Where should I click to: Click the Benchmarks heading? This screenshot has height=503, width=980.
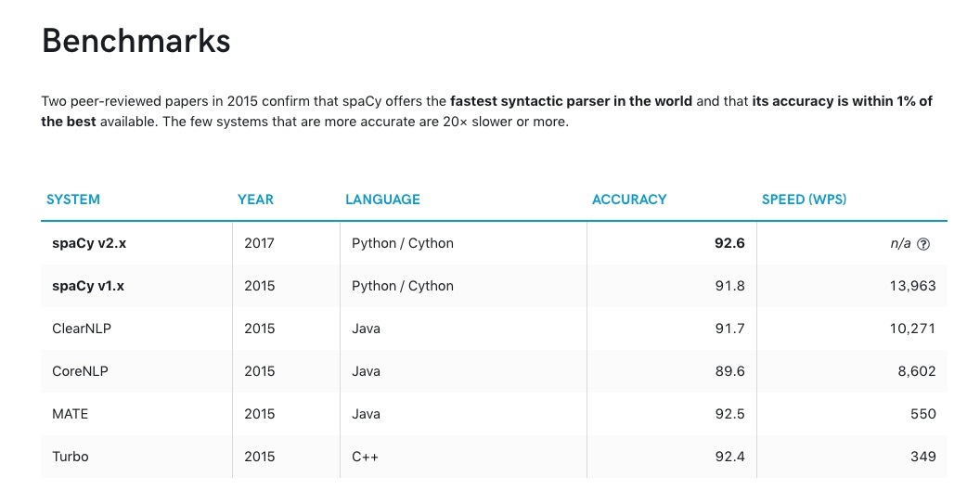click(136, 42)
